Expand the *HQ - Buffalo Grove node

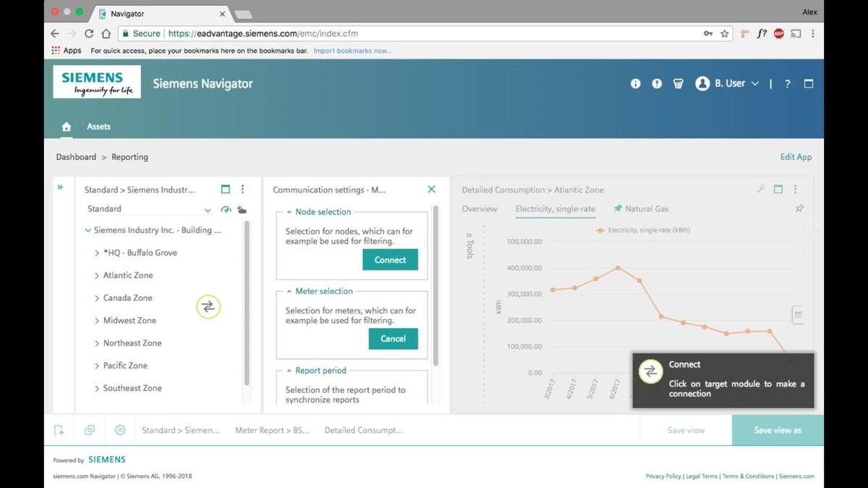pos(97,253)
